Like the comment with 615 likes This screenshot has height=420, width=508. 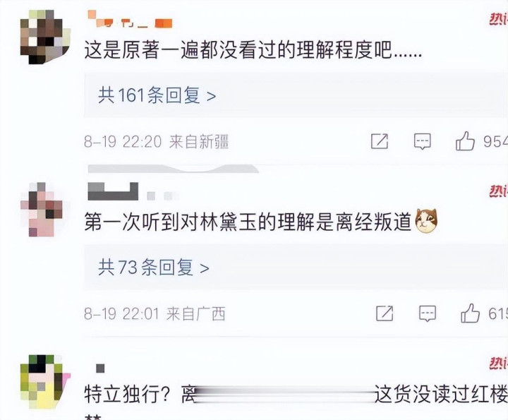point(470,313)
